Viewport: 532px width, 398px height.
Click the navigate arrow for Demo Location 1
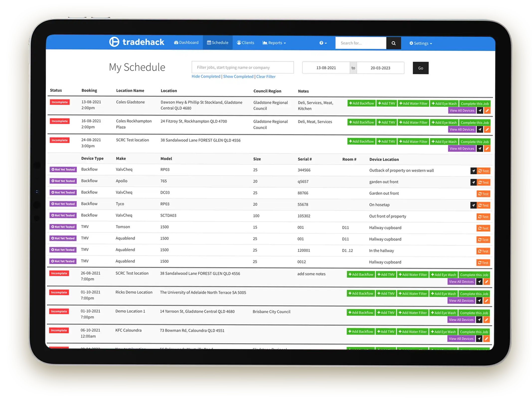[x=479, y=320]
